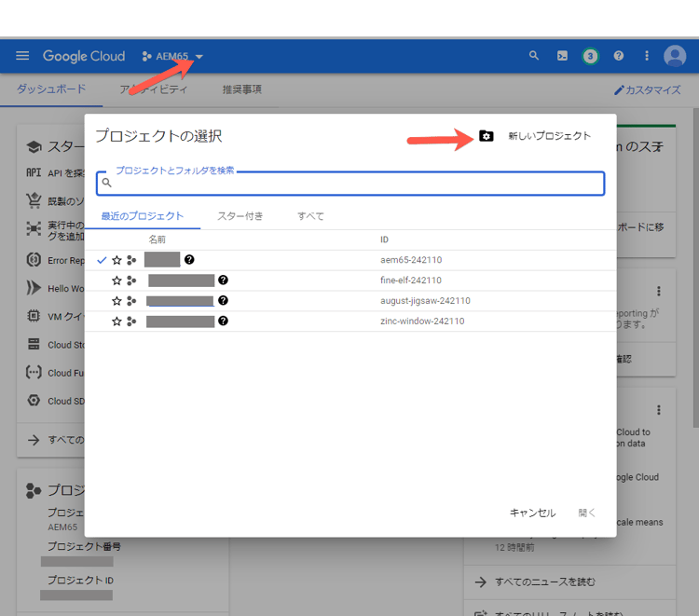Open the header three-dot settings menu
The height and width of the screenshot is (616, 699).
647,56
